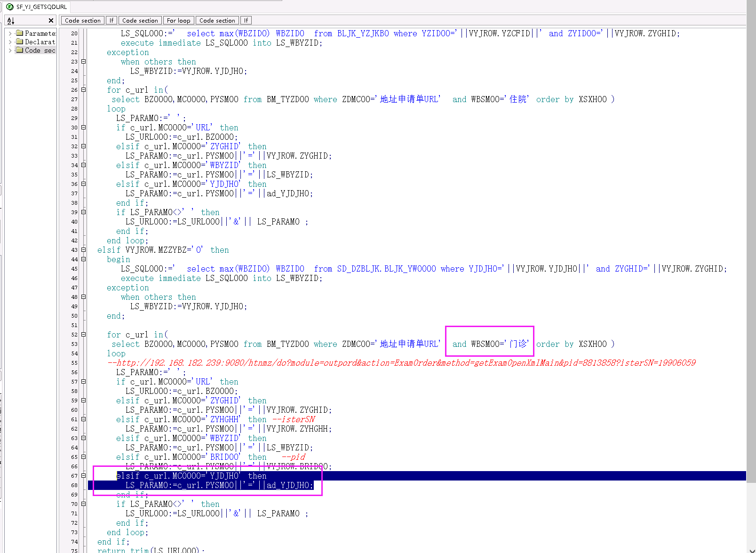This screenshot has height=553, width=756.
Task: Collapse the fold marker at line 67
Action: coord(83,476)
